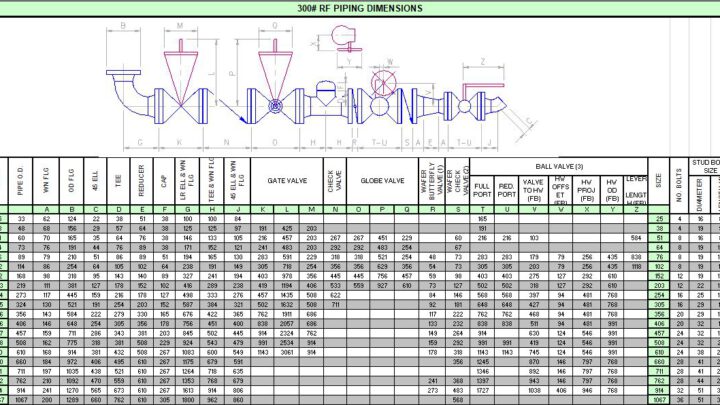Select gate valve cell "3061"
The image size is (720, 405).
click(287, 352)
